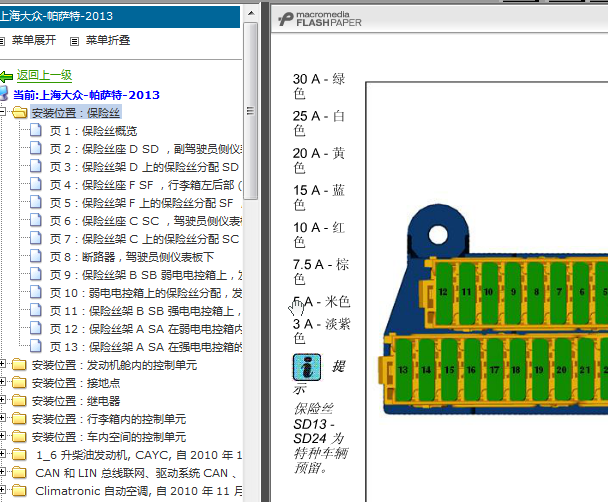
Task: Open the 返回上一级 link
Action: (44, 75)
